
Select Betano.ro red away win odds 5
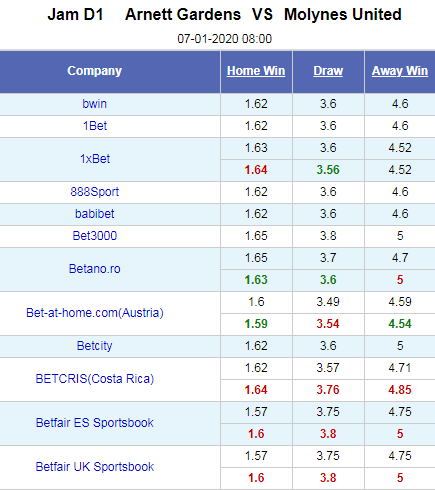click(400, 280)
